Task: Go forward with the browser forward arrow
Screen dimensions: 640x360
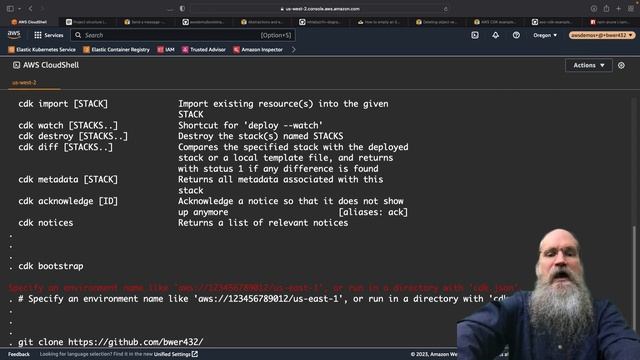Action: click(42, 9)
